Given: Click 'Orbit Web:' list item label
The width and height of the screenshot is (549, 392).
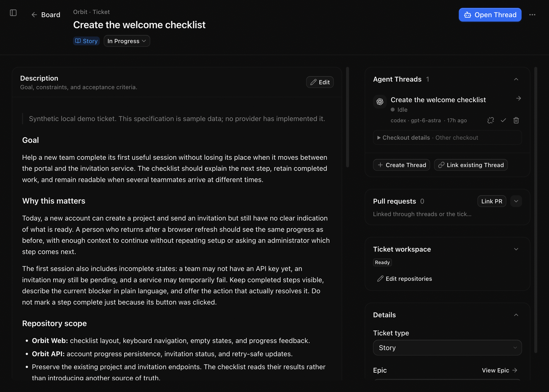Looking at the screenshot, I should [50, 341].
